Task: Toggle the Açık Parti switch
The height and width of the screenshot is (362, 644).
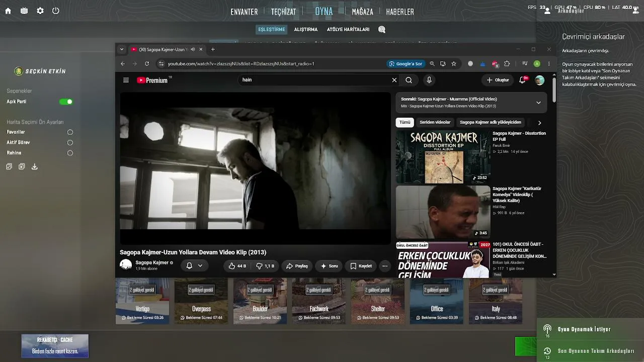Action: point(66,102)
